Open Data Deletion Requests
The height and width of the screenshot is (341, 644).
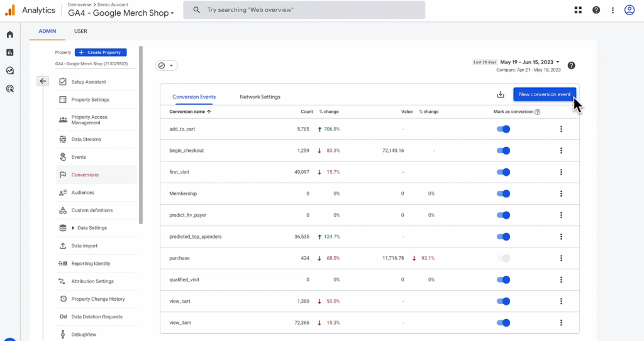click(x=96, y=317)
